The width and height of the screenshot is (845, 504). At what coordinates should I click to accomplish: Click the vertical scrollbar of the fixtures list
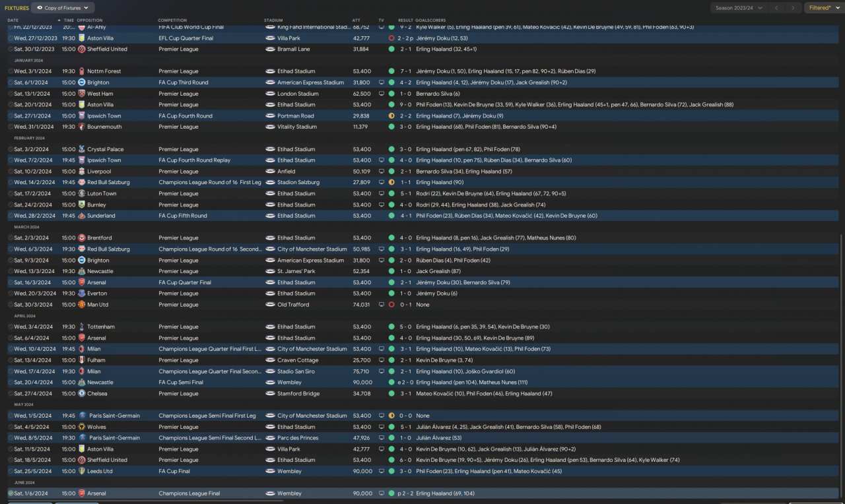coord(842,366)
